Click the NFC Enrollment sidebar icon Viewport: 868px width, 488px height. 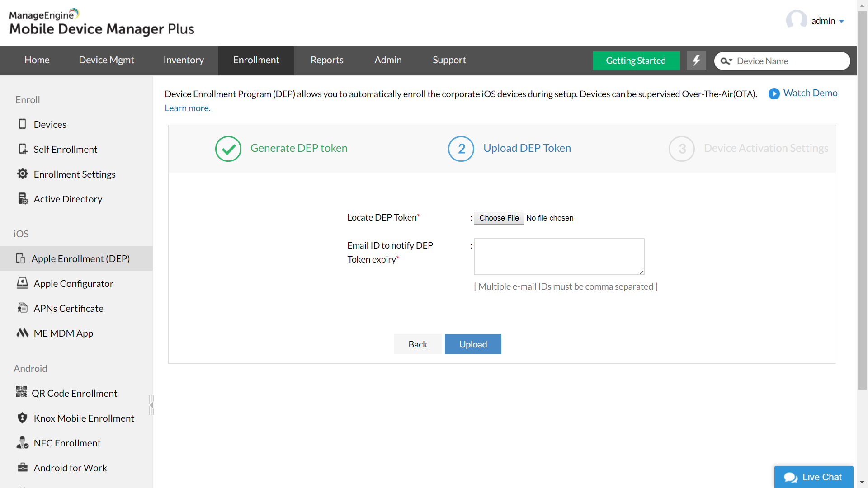[22, 442]
